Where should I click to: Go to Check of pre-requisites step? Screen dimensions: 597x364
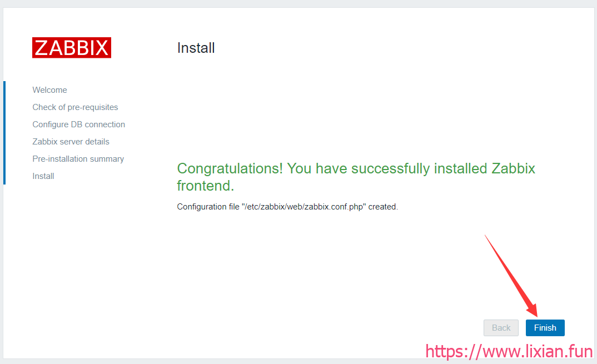(x=75, y=107)
